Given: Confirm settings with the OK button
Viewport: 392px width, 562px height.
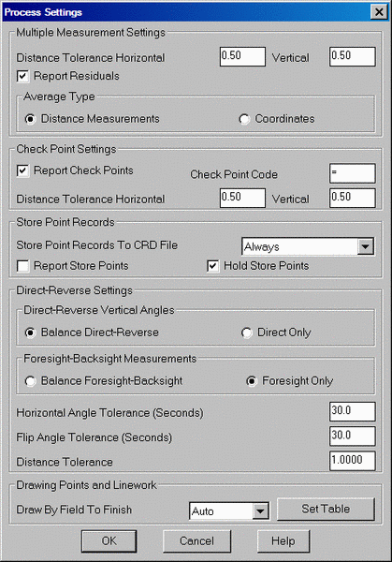Looking at the screenshot, I should click(x=109, y=540).
